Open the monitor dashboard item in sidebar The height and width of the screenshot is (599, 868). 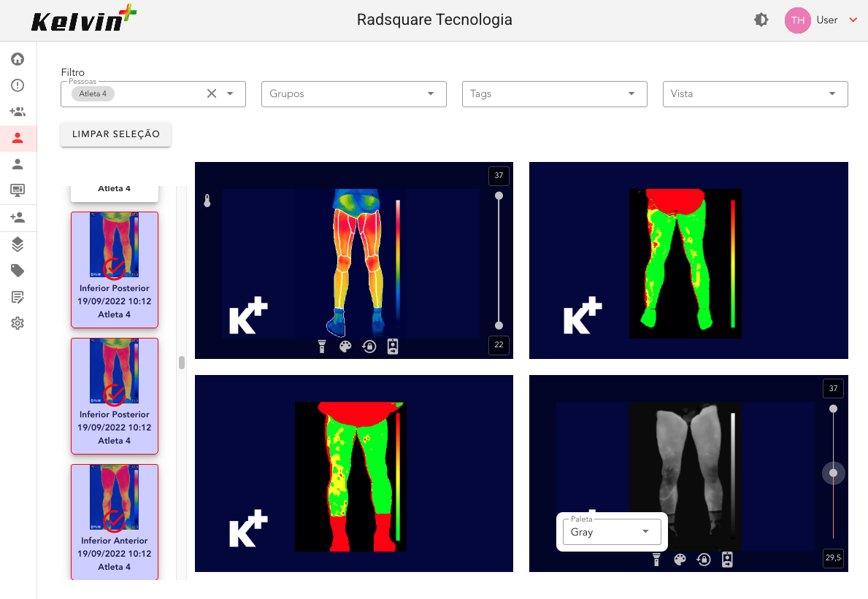point(18,190)
